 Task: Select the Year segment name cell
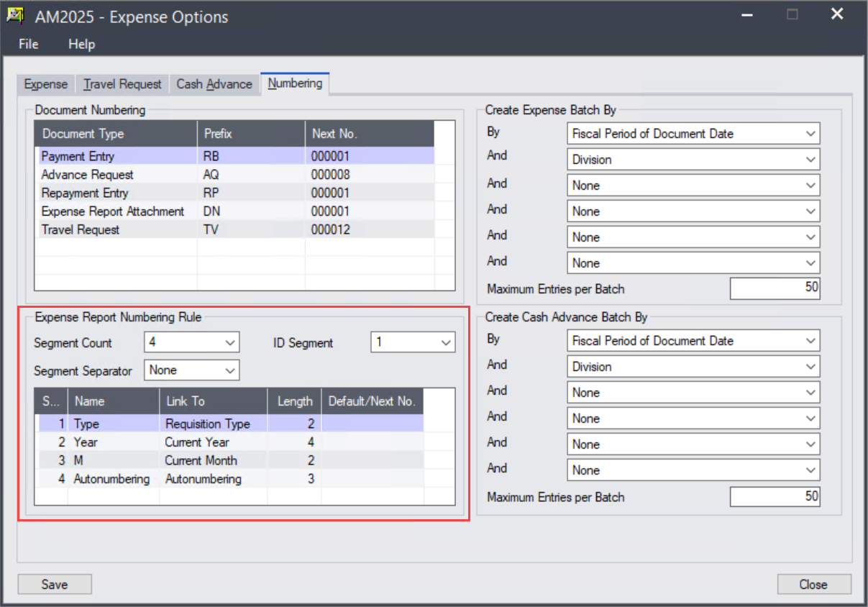[114, 442]
